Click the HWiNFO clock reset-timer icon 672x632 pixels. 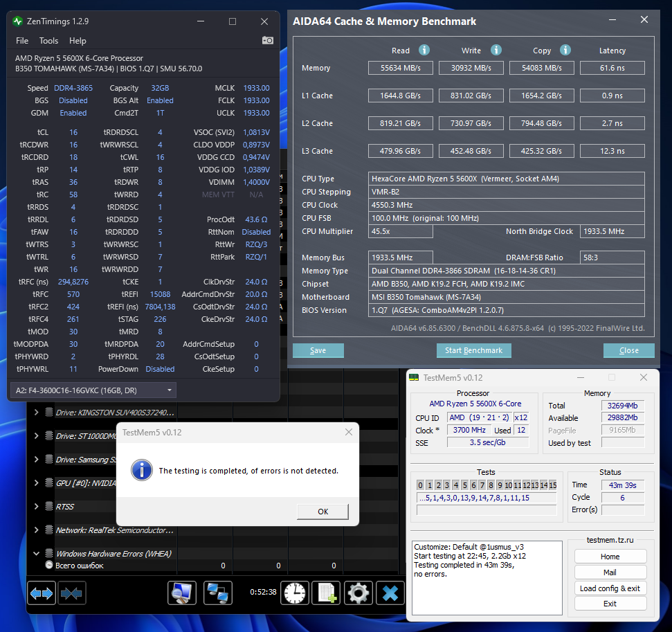coord(295,593)
